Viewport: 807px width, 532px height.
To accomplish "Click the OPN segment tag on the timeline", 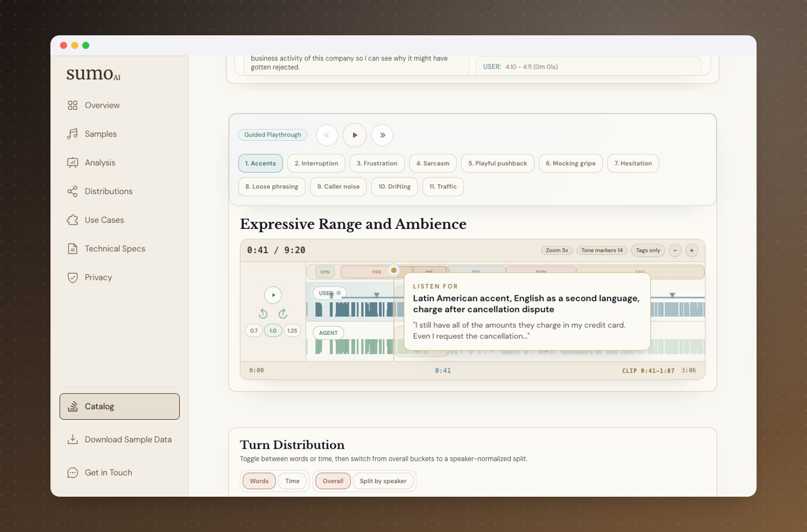I will pyautogui.click(x=325, y=272).
